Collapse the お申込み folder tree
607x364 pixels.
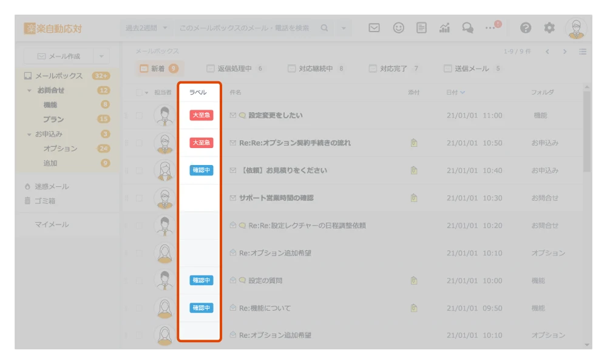29,134
